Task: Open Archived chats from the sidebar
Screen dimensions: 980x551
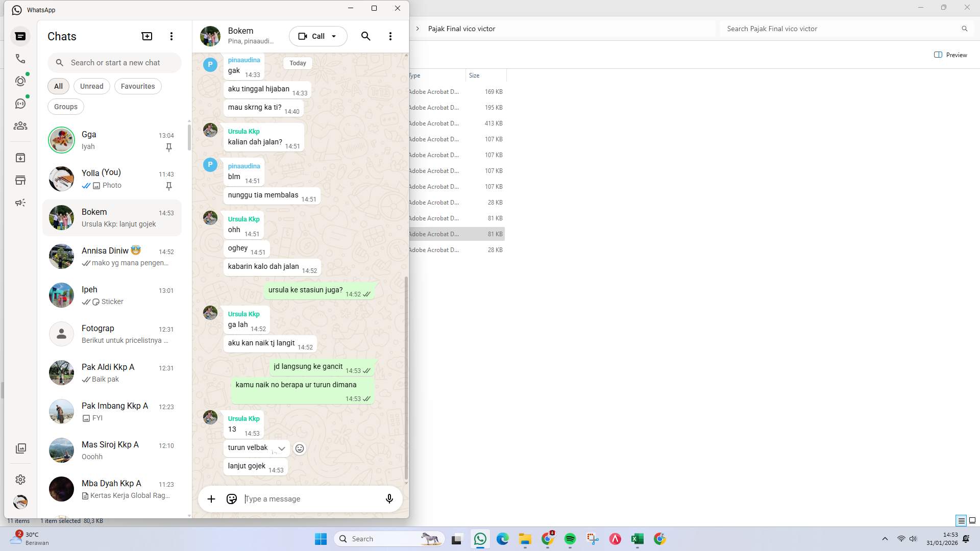Action: point(20,157)
